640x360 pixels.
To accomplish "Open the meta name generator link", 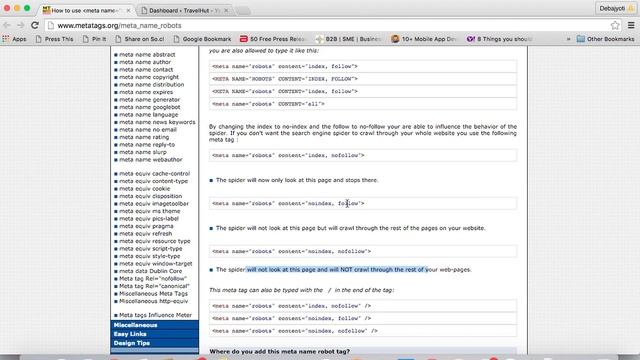I will (149, 100).
